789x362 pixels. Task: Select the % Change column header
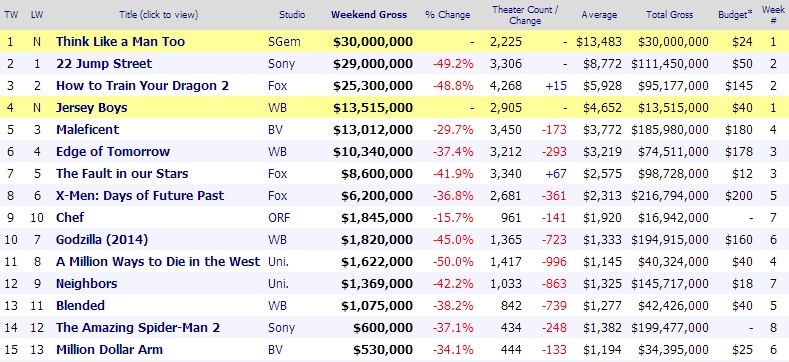pos(447,15)
